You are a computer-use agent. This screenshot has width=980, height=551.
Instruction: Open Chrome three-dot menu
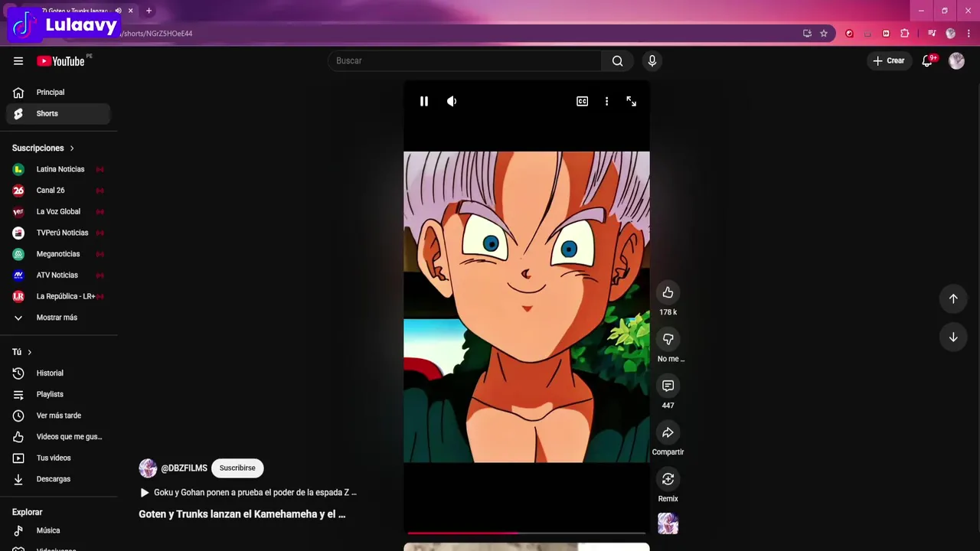click(x=969, y=34)
